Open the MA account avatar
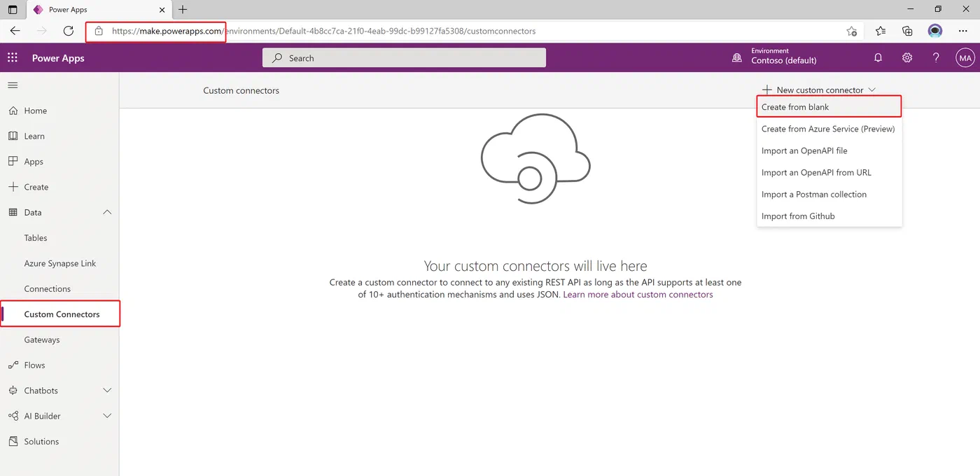Screen dimensions: 980x476 click(x=965, y=58)
